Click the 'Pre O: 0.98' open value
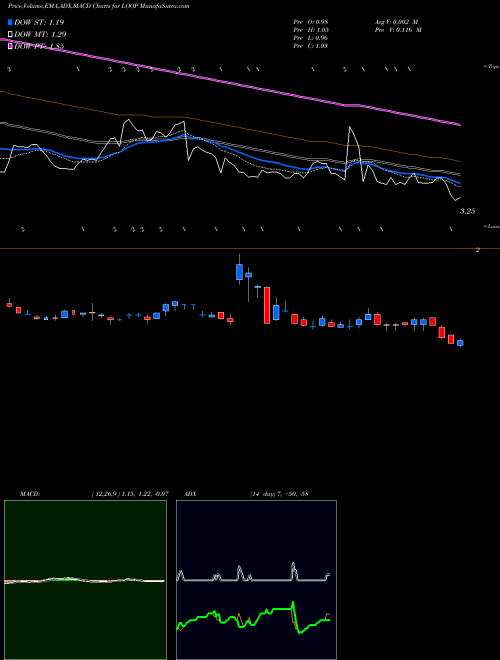The width and height of the screenshot is (500, 660). tap(311, 22)
